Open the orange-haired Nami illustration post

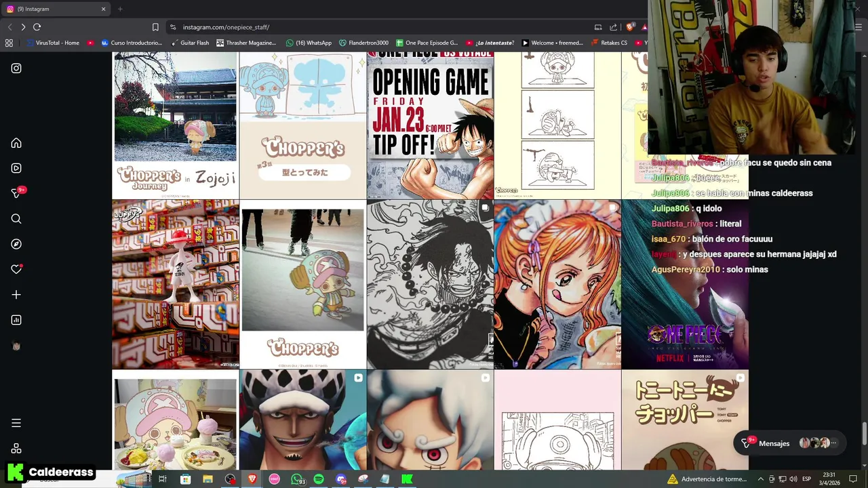[x=557, y=285]
